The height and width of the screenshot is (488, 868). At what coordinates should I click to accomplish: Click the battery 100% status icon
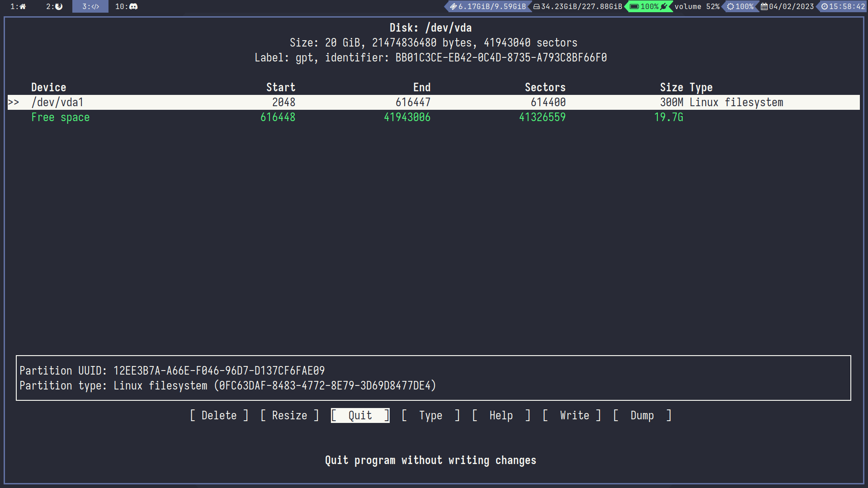[x=634, y=6]
